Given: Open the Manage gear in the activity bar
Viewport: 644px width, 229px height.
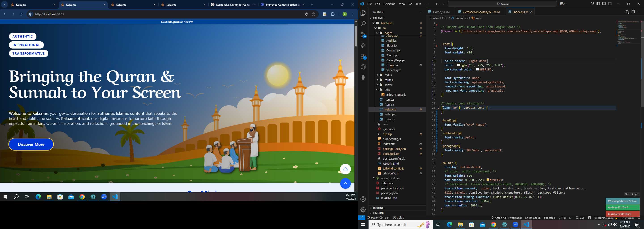Looking at the screenshot, I should (x=363, y=210).
